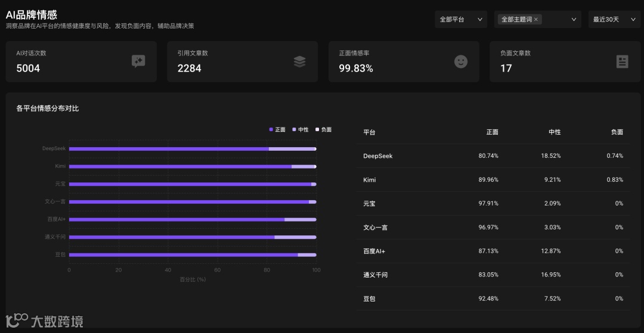Open the 最近30天 date range dropdown

click(614, 19)
